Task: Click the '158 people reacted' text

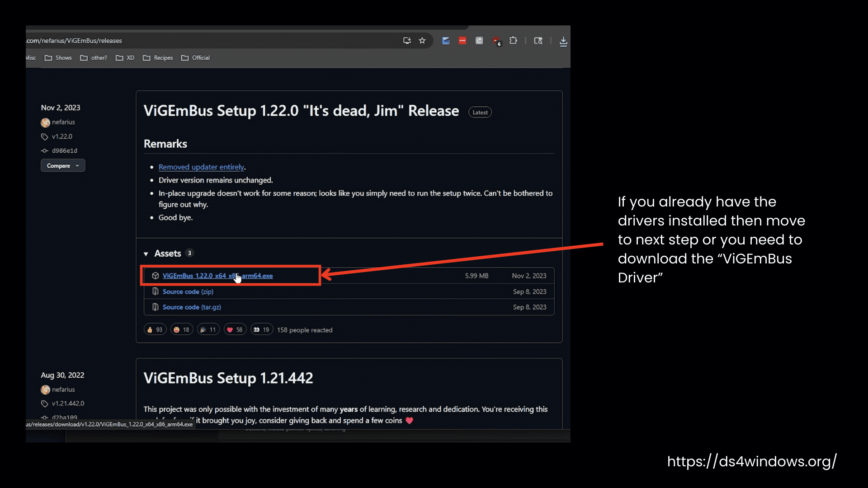Action: (x=305, y=330)
